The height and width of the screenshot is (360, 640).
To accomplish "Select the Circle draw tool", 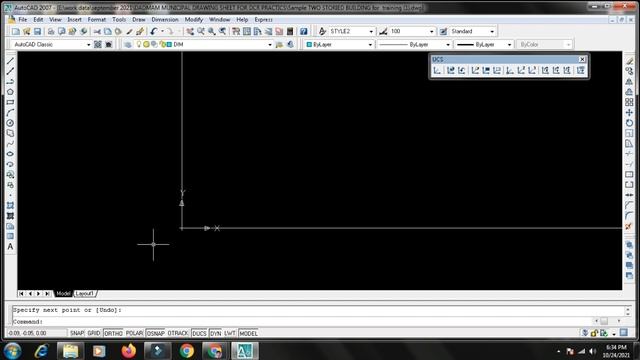I will (10, 123).
